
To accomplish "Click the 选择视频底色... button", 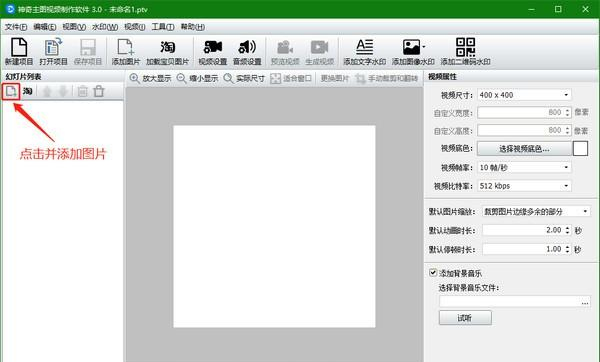I will [524, 148].
